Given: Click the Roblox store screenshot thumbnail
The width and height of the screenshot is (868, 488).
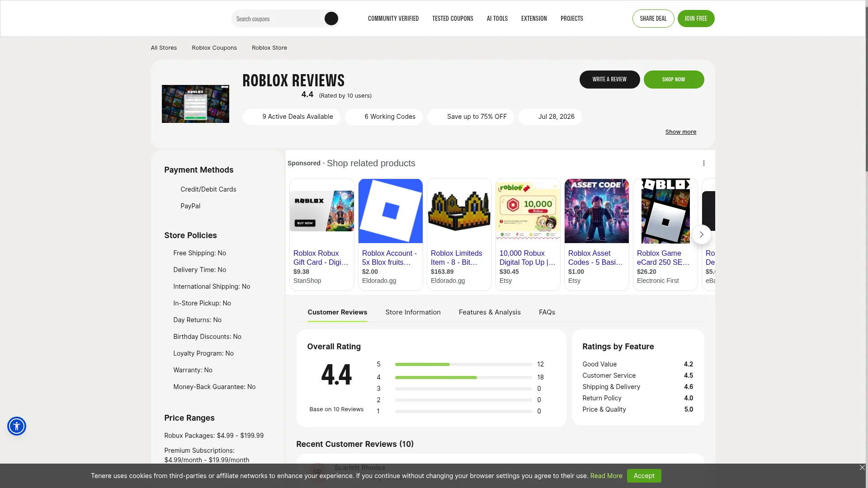Looking at the screenshot, I should tap(195, 104).
